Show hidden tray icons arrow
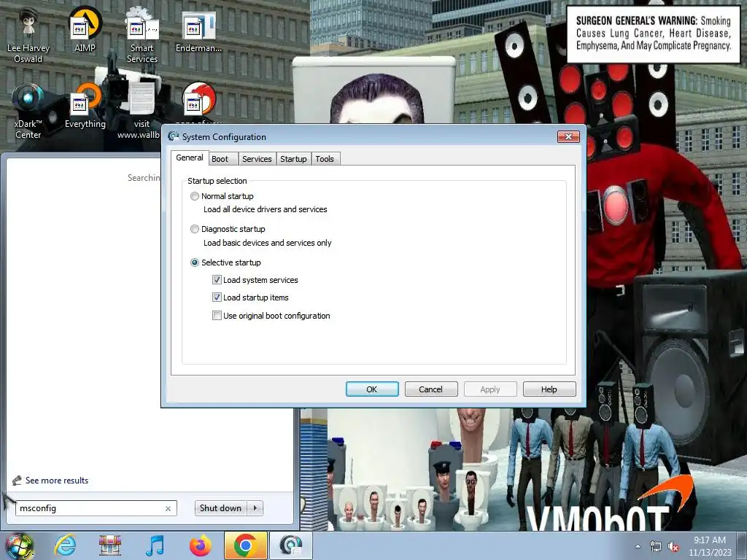 [638, 547]
